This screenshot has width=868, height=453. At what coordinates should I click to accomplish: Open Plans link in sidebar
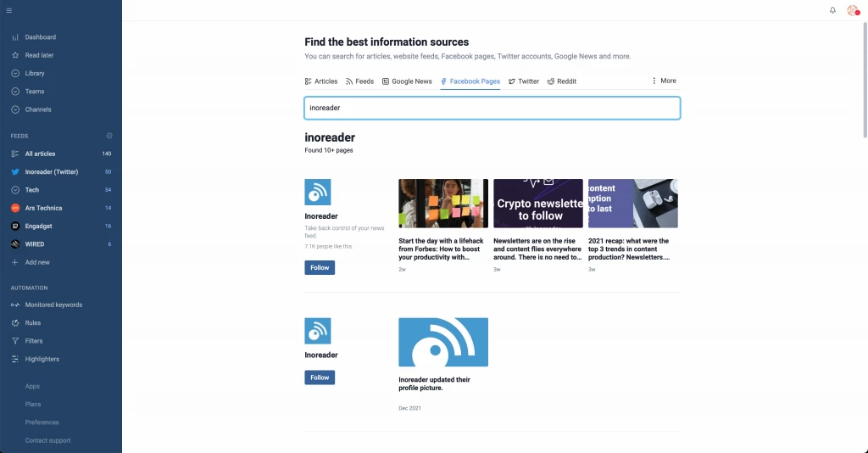click(x=33, y=405)
